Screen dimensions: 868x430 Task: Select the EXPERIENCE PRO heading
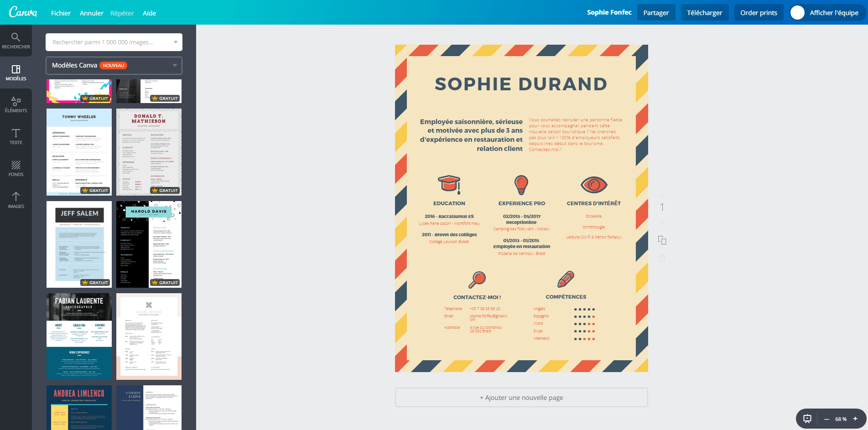(x=522, y=203)
